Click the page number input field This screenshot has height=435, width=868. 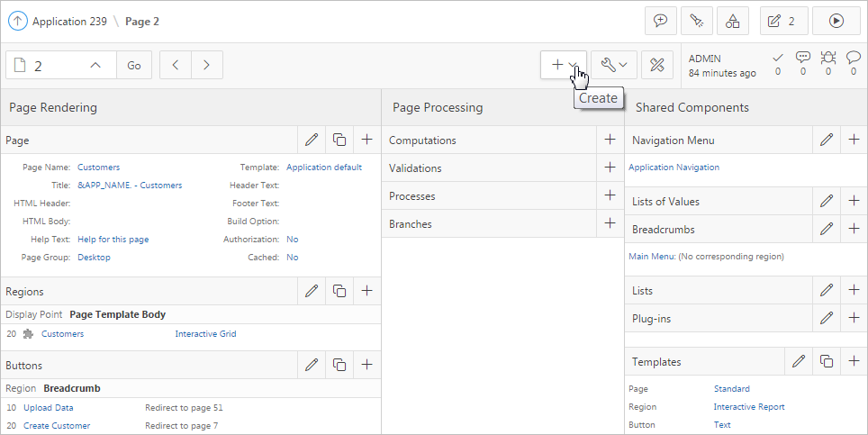point(56,65)
